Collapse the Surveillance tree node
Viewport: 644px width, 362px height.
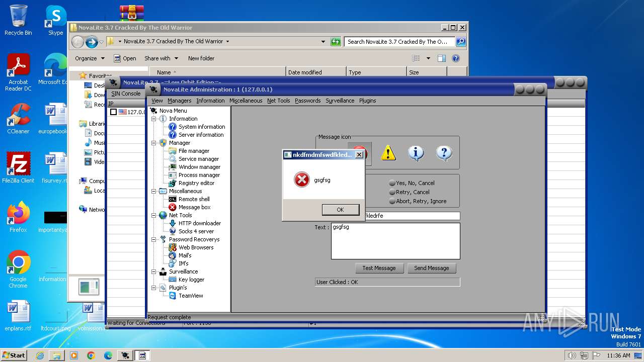click(x=154, y=271)
